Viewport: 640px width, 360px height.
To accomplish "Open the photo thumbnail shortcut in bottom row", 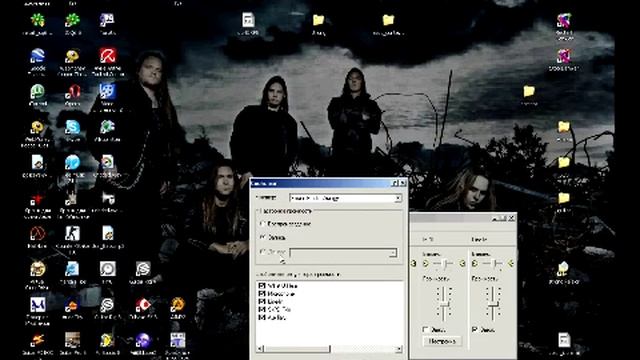I will click(72, 340).
